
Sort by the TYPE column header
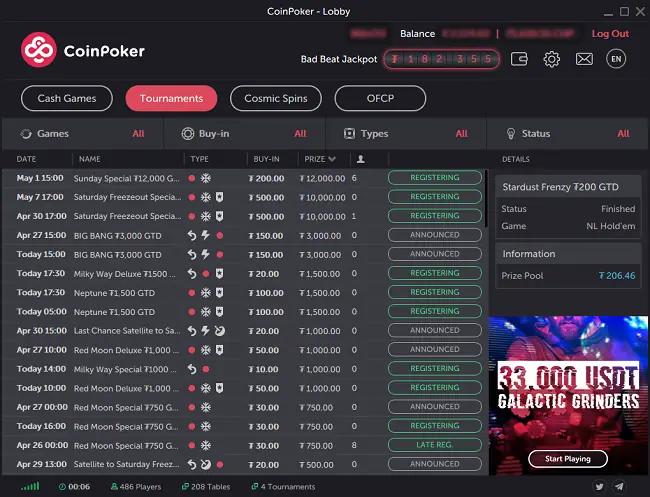(199, 159)
